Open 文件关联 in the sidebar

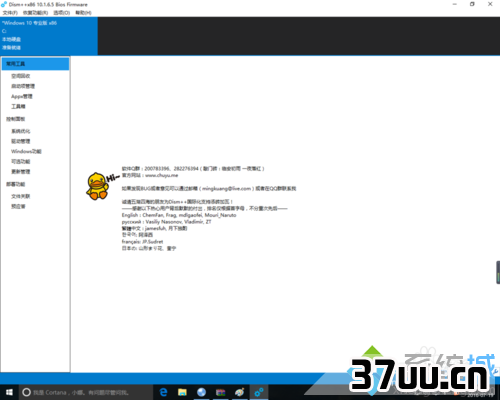click(x=21, y=196)
